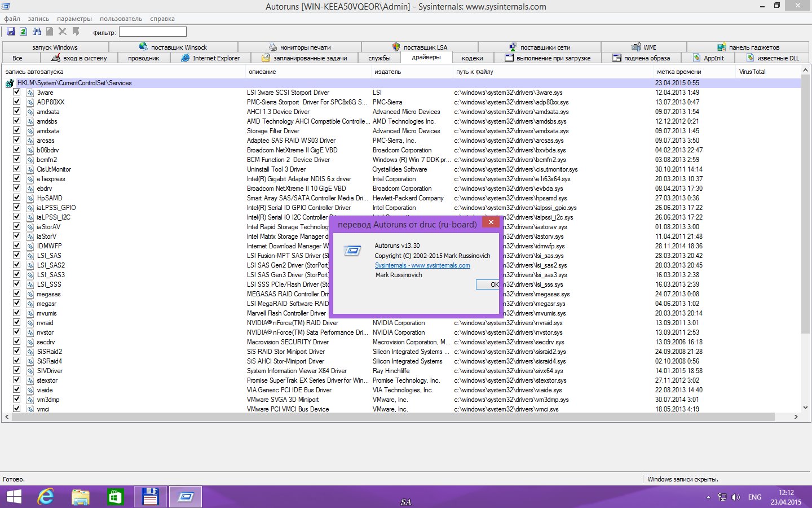The height and width of the screenshot is (508, 812).
Task: Switch to the известные DLL tab
Action: pyautogui.click(x=773, y=58)
